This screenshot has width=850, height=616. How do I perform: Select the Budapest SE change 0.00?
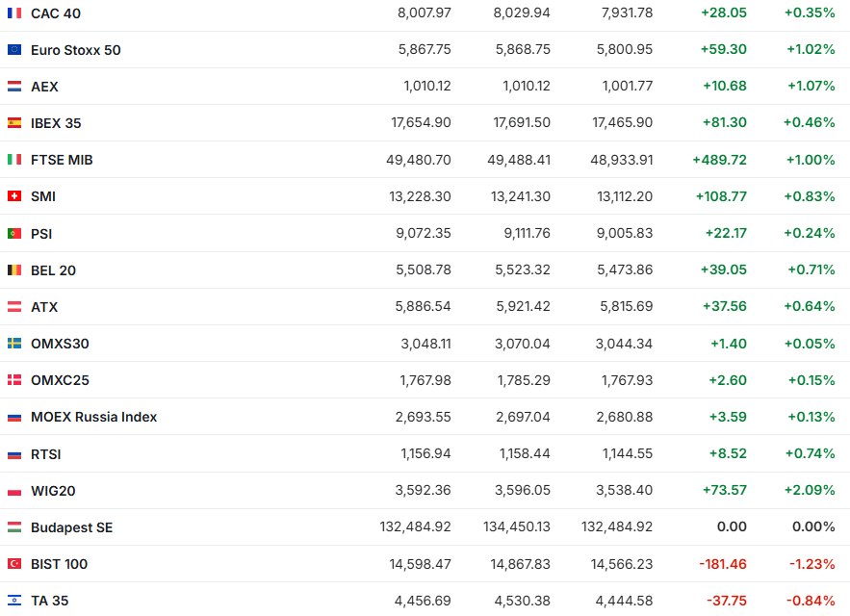[732, 526]
